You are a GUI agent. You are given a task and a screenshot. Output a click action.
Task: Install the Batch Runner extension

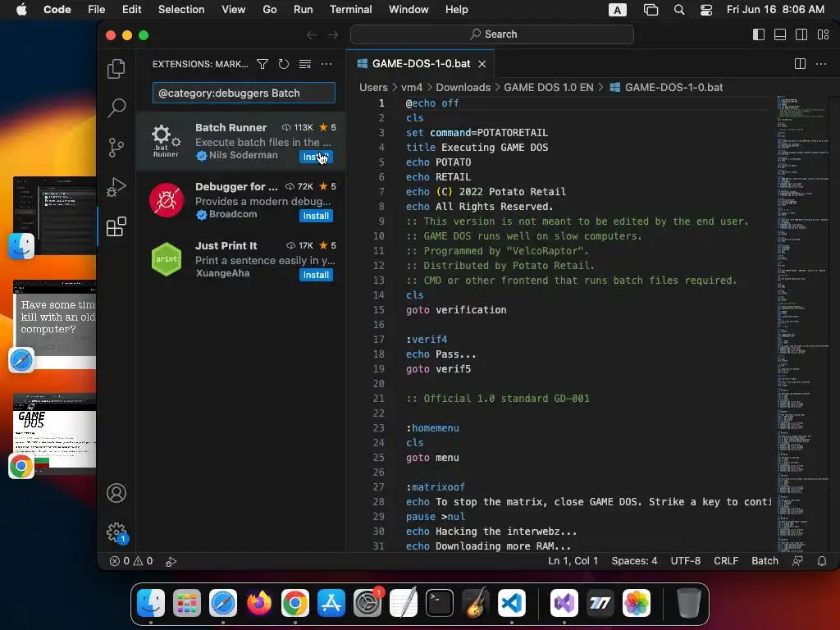pos(316,157)
